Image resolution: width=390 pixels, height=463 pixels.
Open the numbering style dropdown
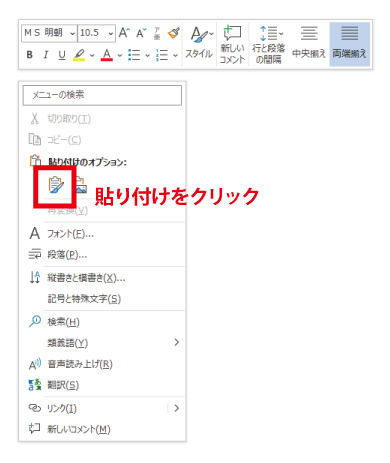tap(175, 55)
